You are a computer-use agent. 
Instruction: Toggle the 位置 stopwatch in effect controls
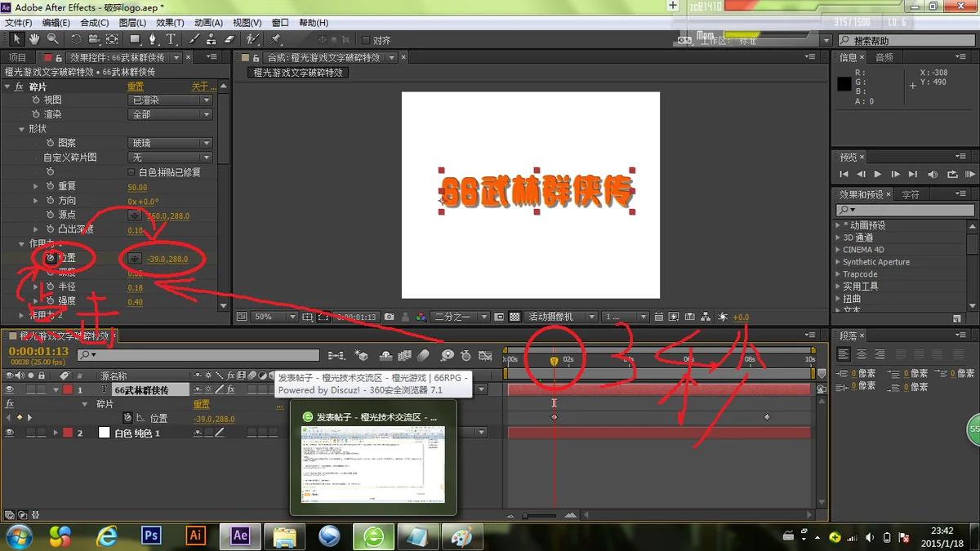[50, 258]
